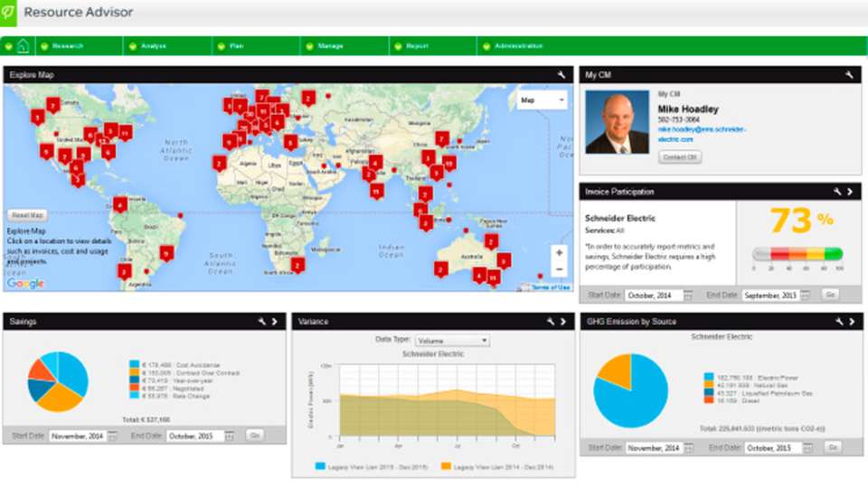Open the Map type dropdown
This screenshot has height=488, width=868.
542,100
